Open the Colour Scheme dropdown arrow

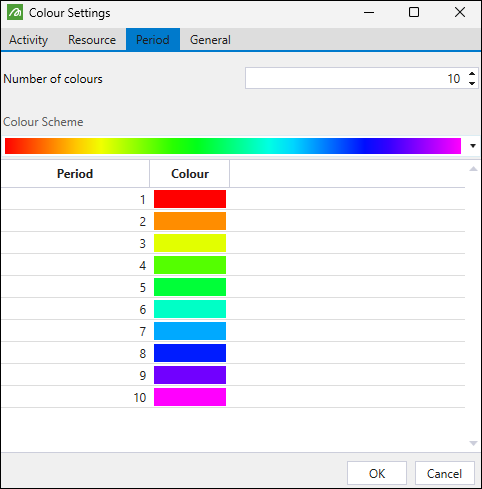[x=473, y=146]
